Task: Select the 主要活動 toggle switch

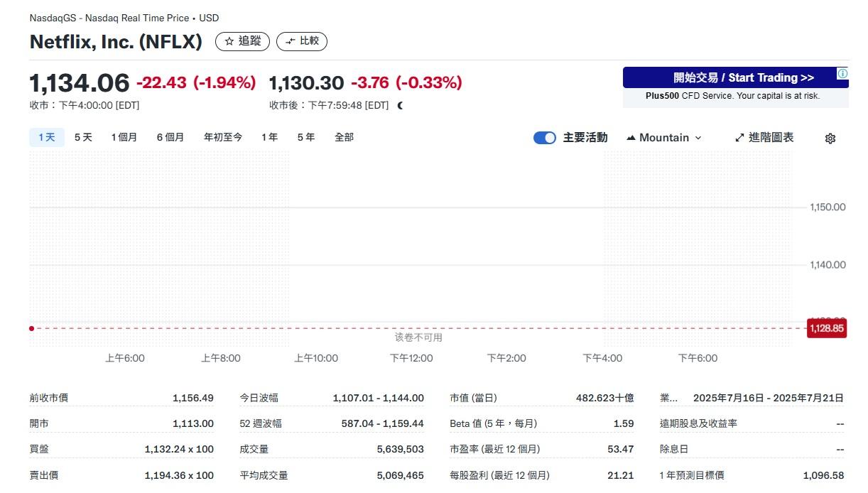Action: click(x=544, y=137)
